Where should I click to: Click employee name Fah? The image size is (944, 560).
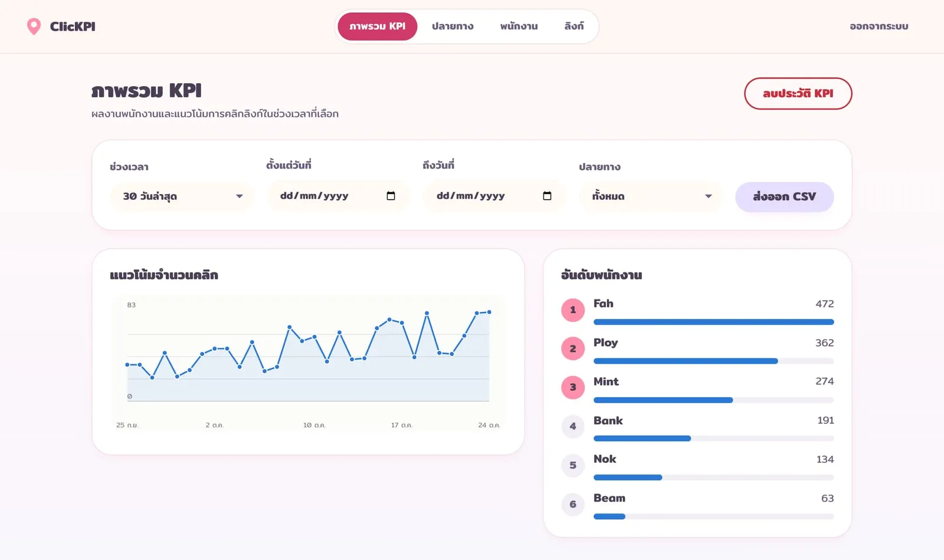604,304
